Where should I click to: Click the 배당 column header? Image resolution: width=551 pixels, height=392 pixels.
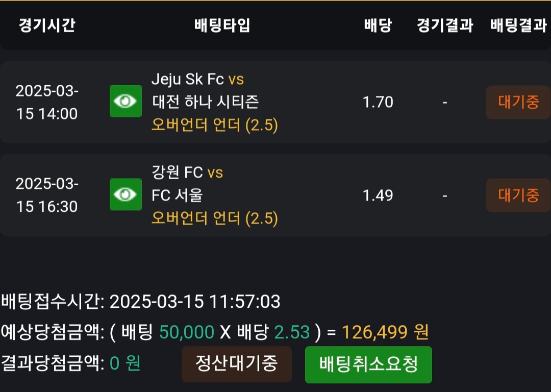pos(378,26)
